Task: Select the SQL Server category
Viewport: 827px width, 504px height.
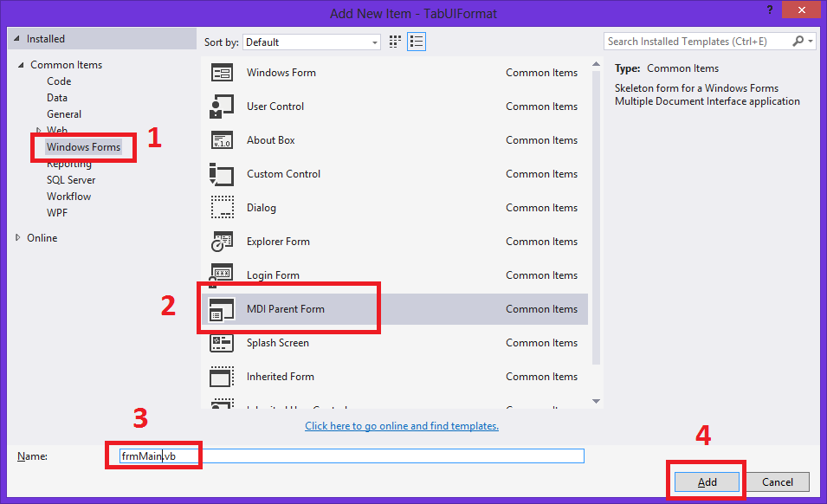Action: coord(71,180)
